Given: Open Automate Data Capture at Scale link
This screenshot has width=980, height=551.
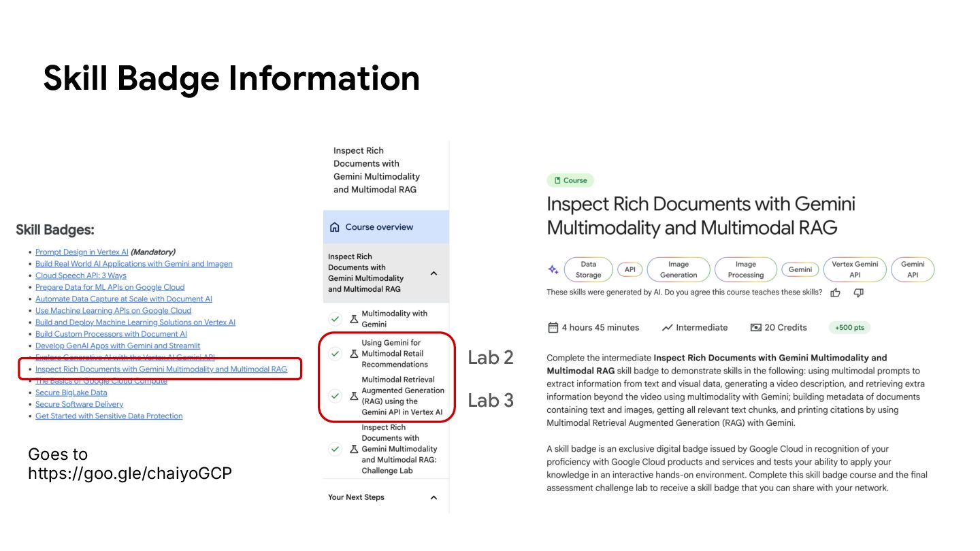Looking at the screenshot, I should [x=124, y=299].
